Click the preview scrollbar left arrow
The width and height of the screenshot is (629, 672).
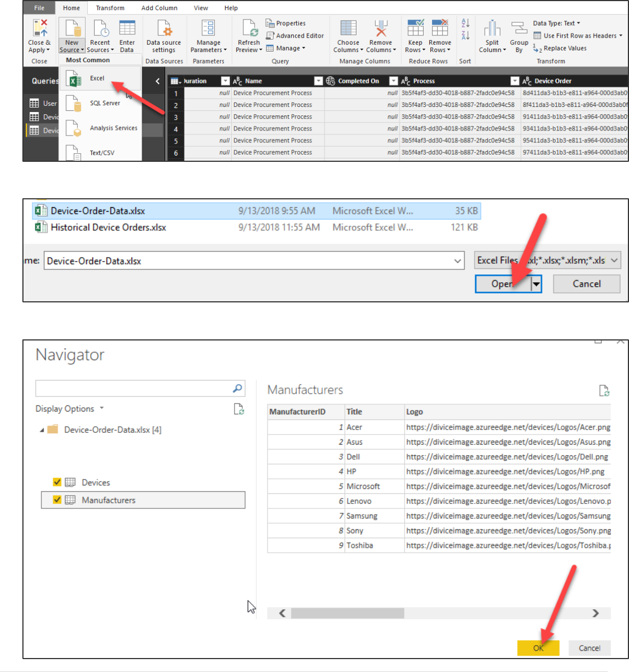click(x=282, y=613)
